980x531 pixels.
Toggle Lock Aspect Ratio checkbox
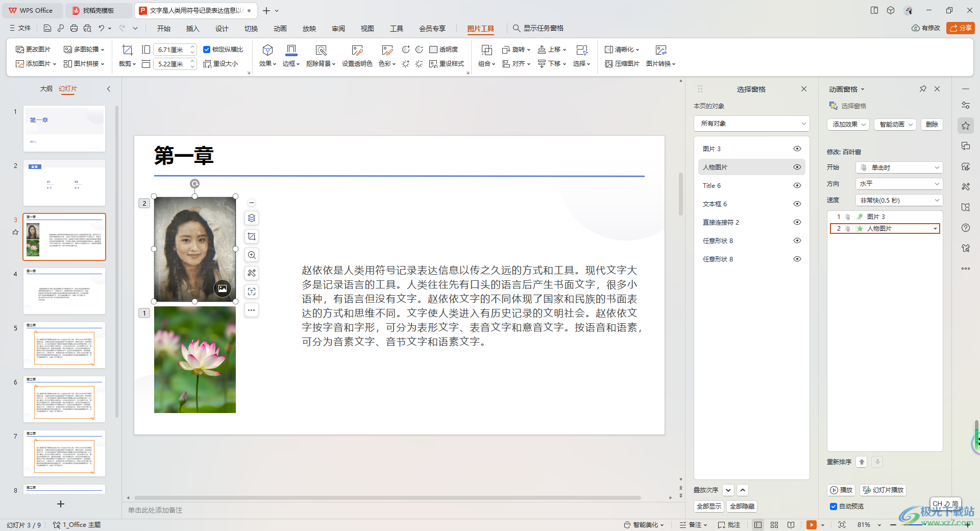pyautogui.click(x=207, y=50)
